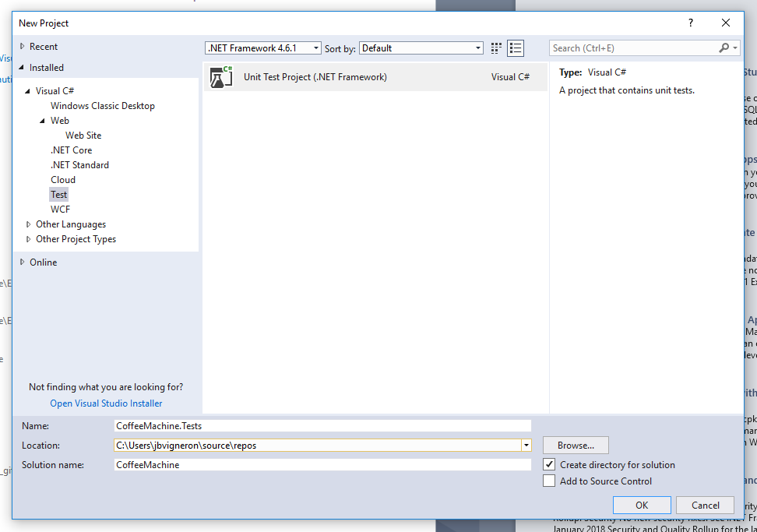The width and height of the screenshot is (757, 532).
Task: Click the Online label
Action: point(44,262)
